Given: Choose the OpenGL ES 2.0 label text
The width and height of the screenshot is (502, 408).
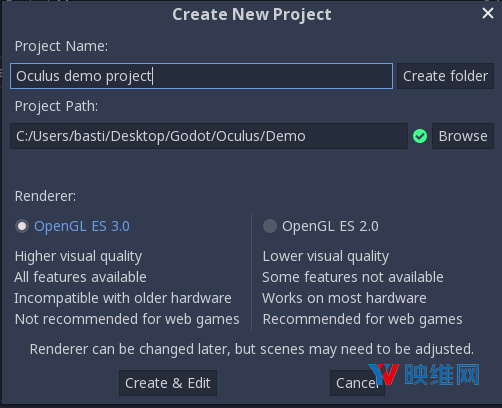Looking at the screenshot, I should (330, 226).
